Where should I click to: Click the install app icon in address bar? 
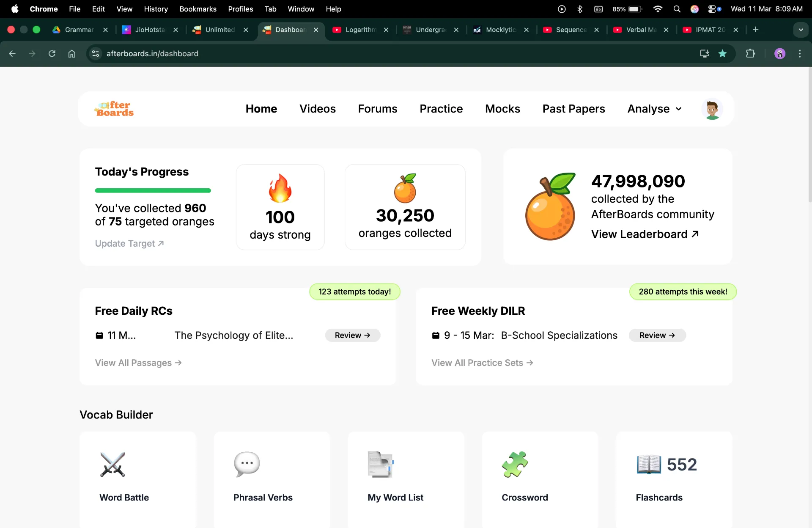point(705,53)
